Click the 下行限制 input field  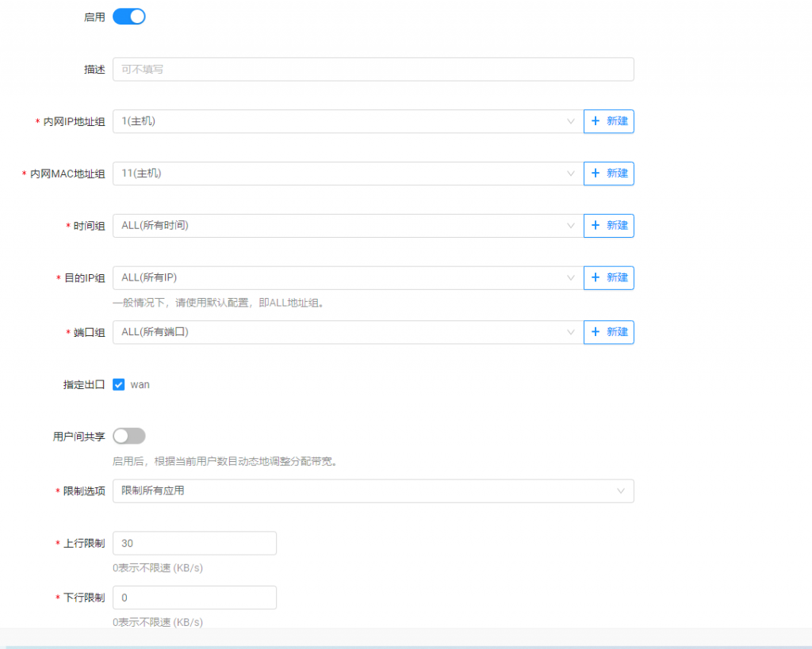coord(195,597)
